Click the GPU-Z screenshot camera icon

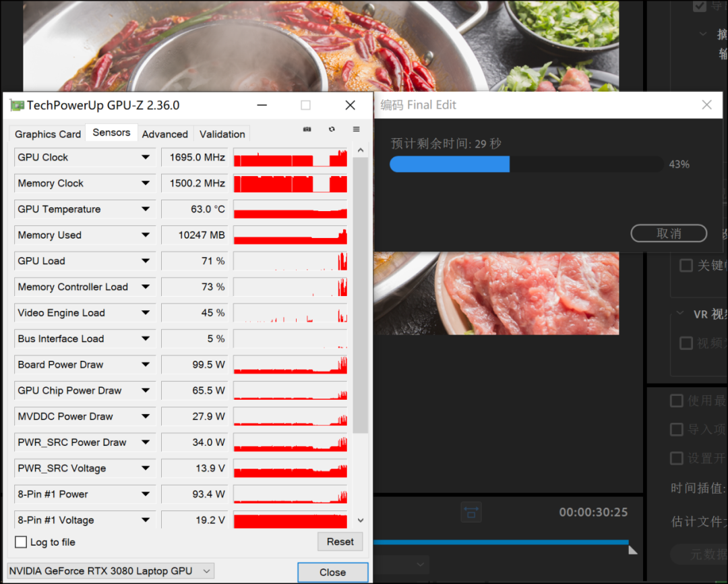point(307,129)
